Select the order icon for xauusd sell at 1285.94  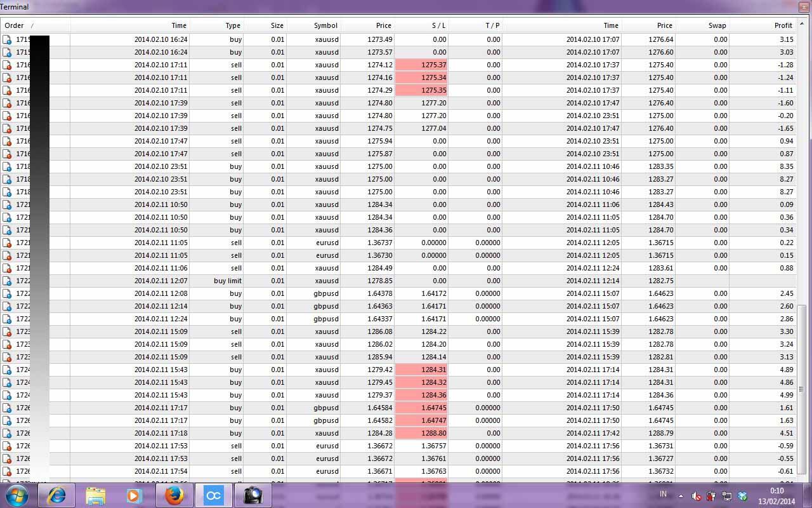(8, 357)
